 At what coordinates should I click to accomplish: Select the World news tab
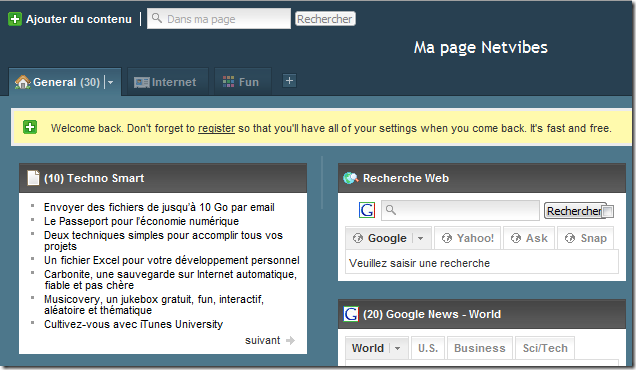[377, 348]
